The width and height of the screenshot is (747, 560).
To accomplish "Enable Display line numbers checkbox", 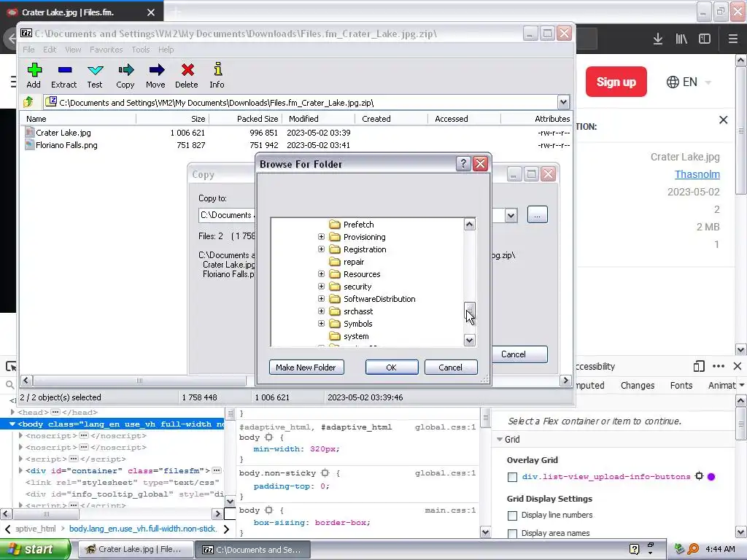I will coord(513,516).
